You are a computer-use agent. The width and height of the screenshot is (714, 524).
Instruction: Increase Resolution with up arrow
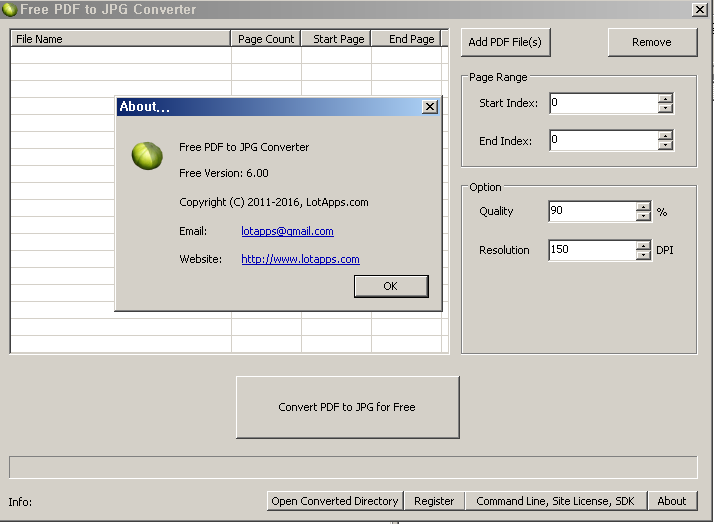[x=643, y=245]
